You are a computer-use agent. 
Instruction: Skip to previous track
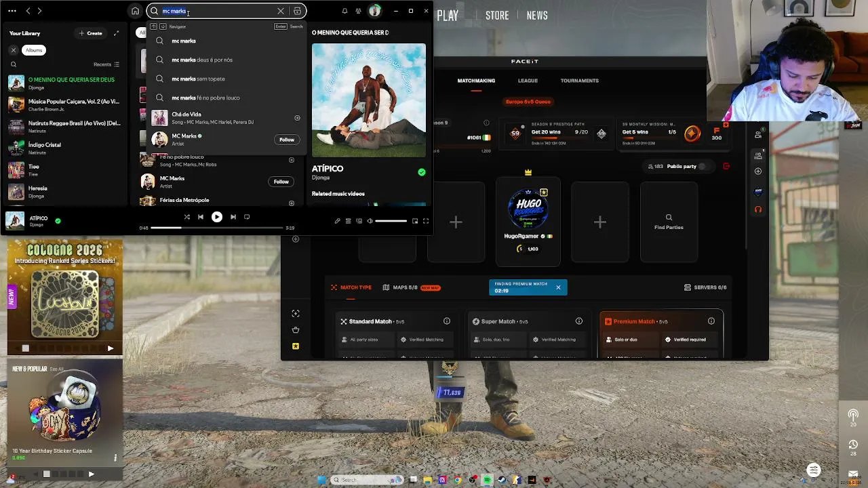click(201, 217)
